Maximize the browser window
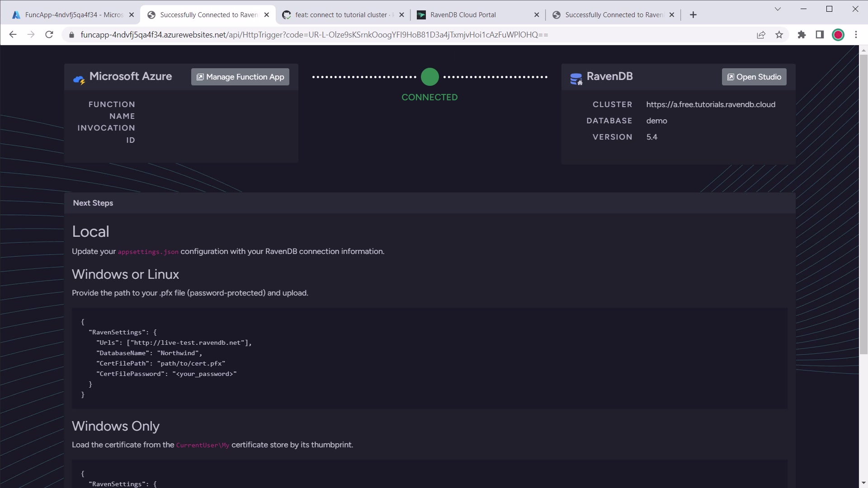Viewport: 868px width, 488px height. click(829, 9)
